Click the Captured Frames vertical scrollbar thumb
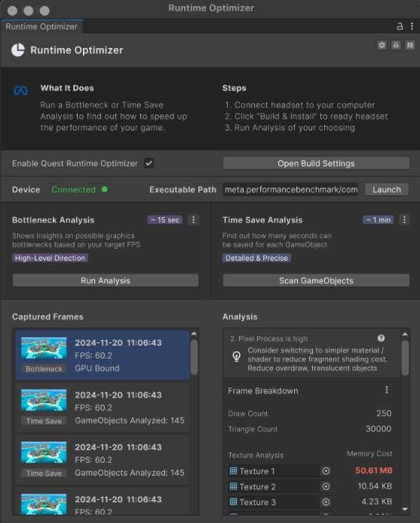Viewport: 420px width, 523px height. (194, 357)
